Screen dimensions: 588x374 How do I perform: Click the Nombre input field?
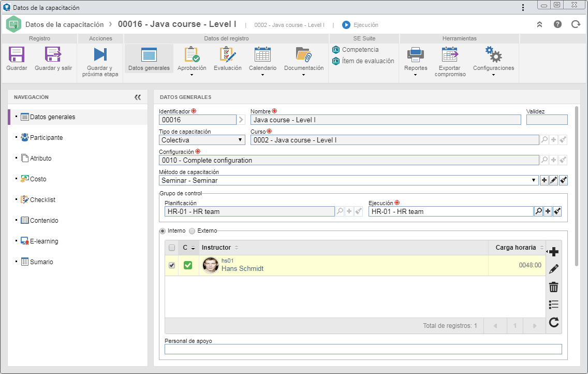pyautogui.click(x=386, y=120)
